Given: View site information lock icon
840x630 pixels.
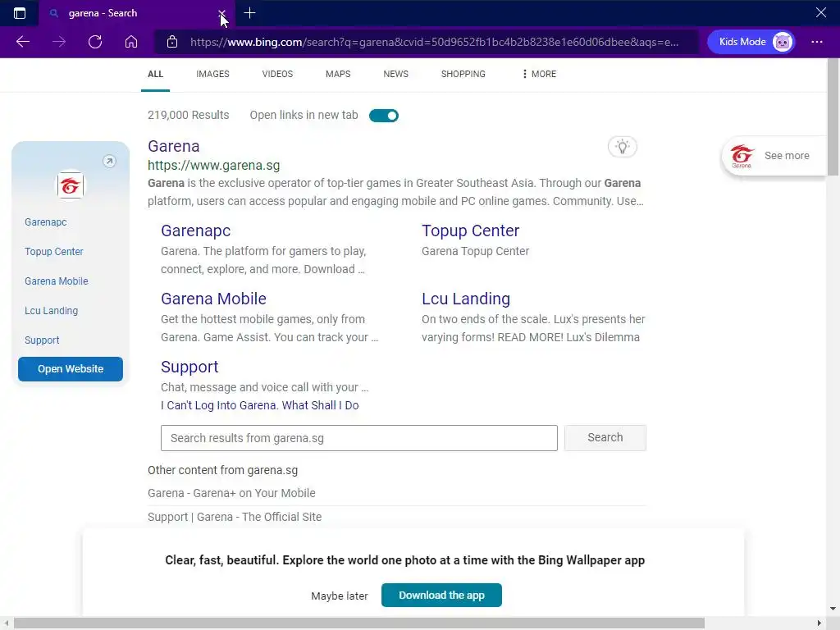Looking at the screenshot, I should coord(172,42).
